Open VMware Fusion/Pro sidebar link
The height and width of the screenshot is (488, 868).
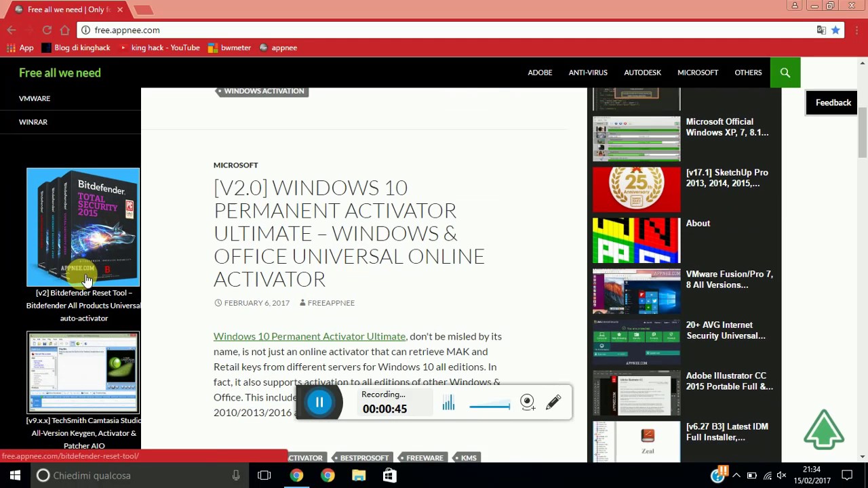point(729,279)
